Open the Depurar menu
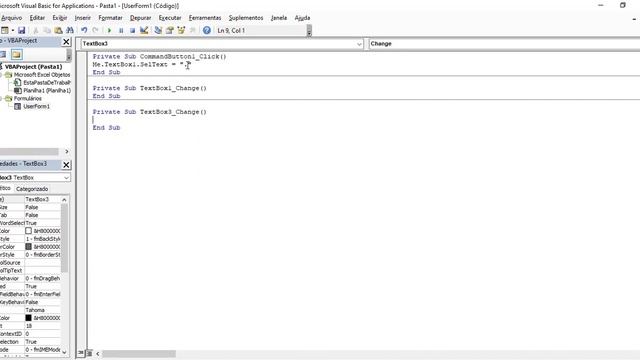640x360 pixels. tap(140, 18)
